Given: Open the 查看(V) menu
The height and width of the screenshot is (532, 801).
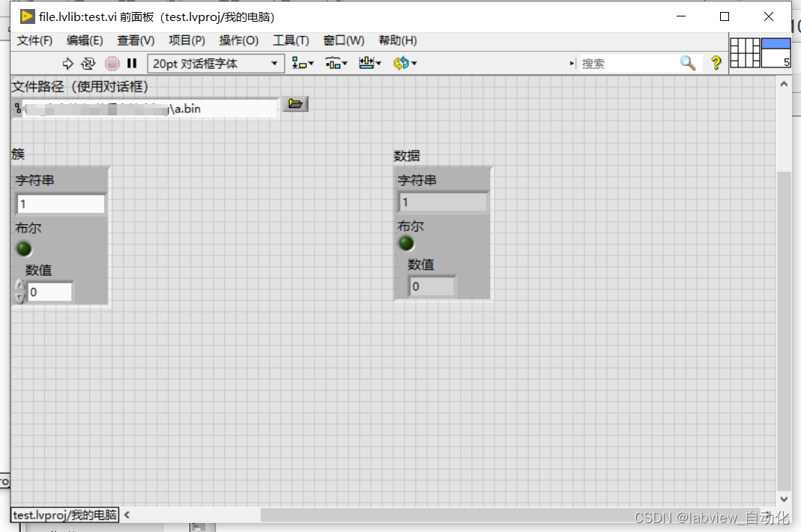Looking at the screenshot, I should [136, 41].
